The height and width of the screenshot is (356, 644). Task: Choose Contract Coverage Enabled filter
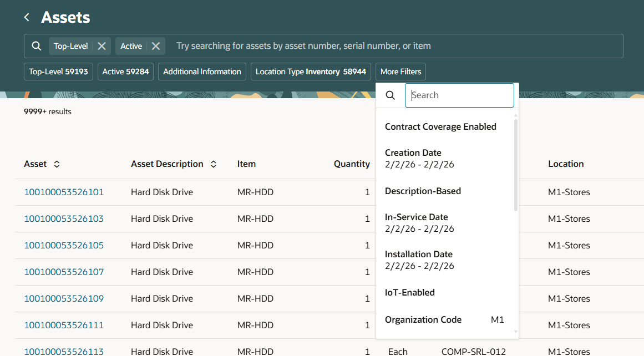(x=440, y=126)
